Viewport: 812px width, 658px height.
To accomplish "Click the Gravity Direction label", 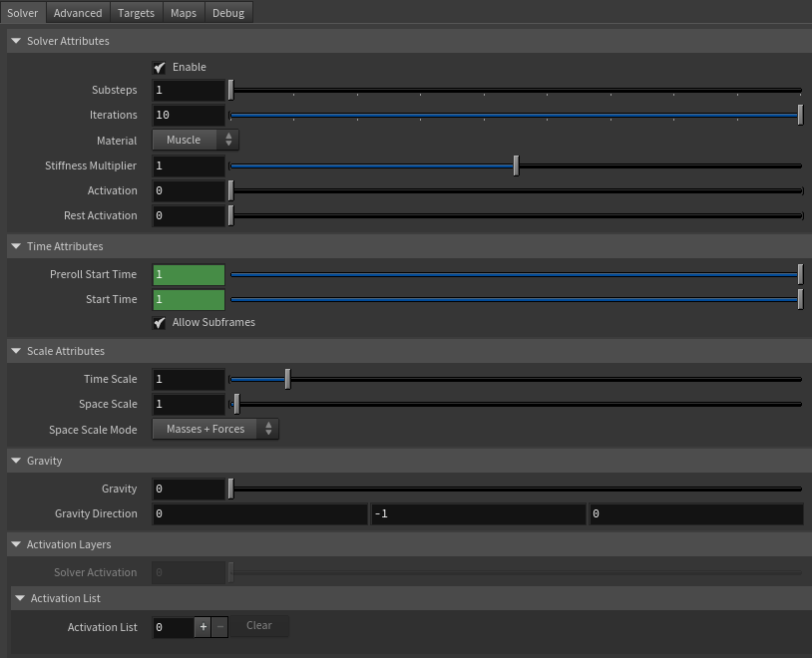I will click(x=96, y=513).
